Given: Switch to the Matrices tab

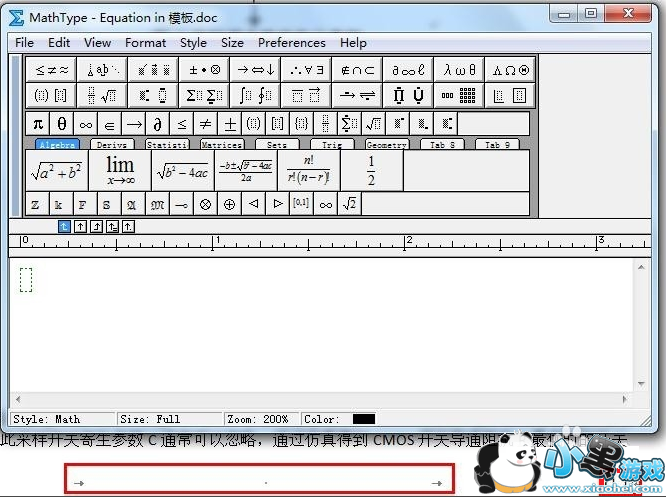Looking at the screenshot, I should coord(221,145).
